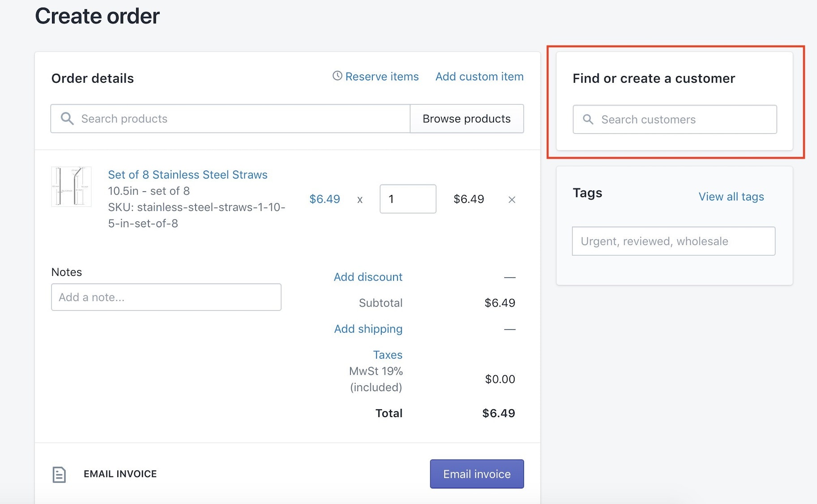The height and width of the screenshot is (504, 817).
Task: Click the $6.49 unit price link
Action: point(324,199)
